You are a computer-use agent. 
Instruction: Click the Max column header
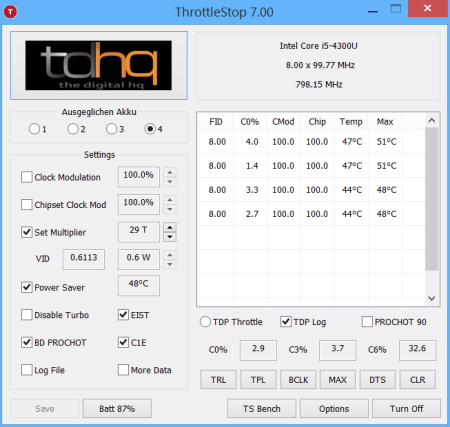click(x=385, y=122)
